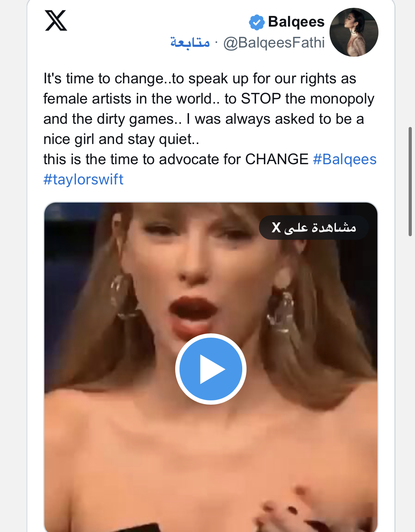Image resolution: width=415 pixels, height=532 pixels.
Task: Click the Balqees display name
Action: coord(296,22)
